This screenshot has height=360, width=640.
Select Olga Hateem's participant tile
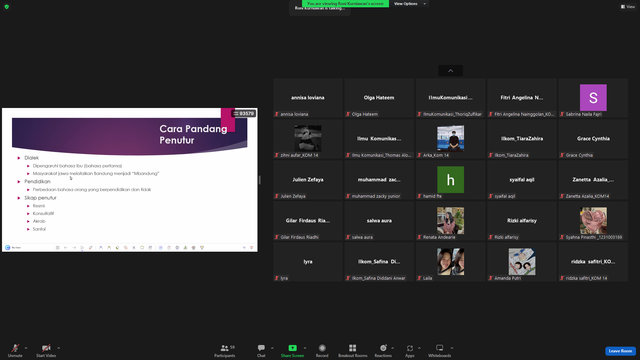379,98
